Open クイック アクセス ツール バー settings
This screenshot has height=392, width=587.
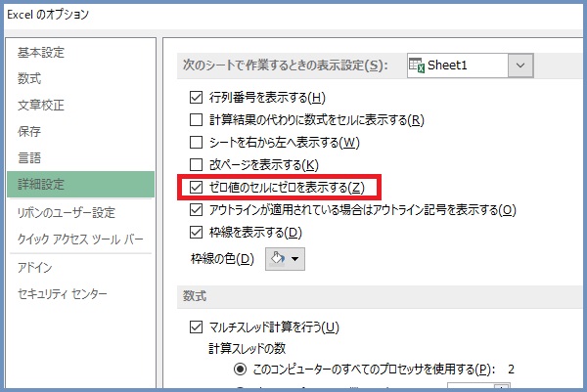pyautogui.click(x=80, y=239)
